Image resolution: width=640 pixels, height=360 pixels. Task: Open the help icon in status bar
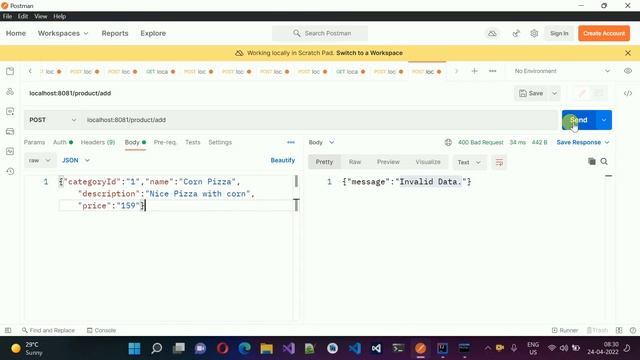(x=633, y=330)
